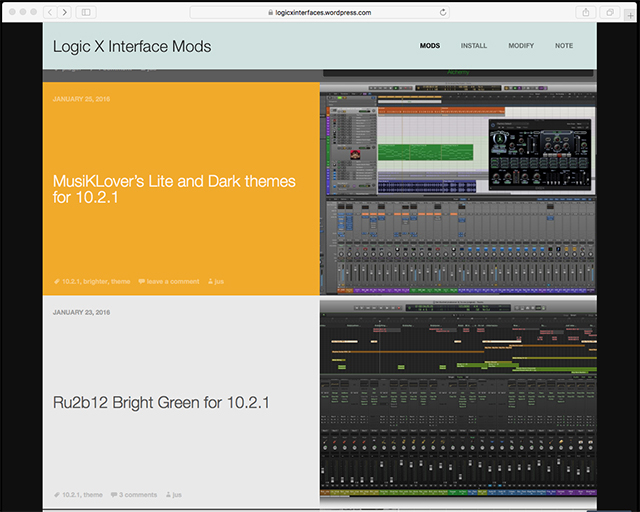The width and height of the screenshot is (640, 512).
Task: Open the Share button in Safari toolbar
Action: click(586, 12)
